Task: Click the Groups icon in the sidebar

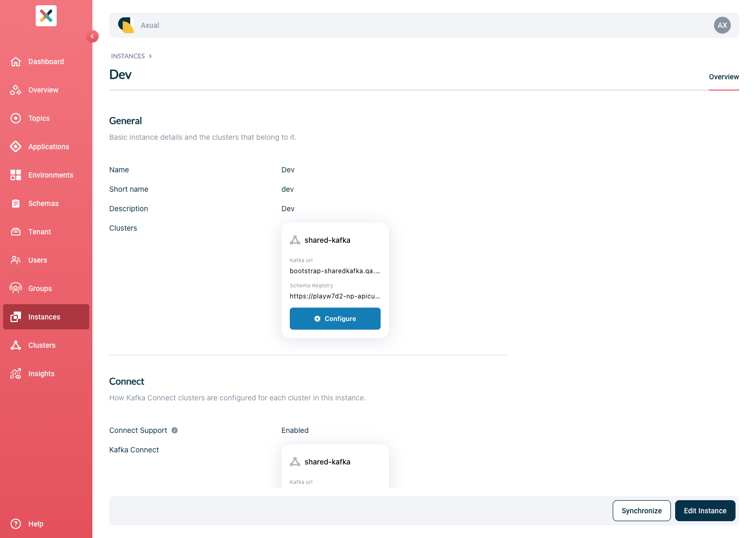Action: pos(16,288)
